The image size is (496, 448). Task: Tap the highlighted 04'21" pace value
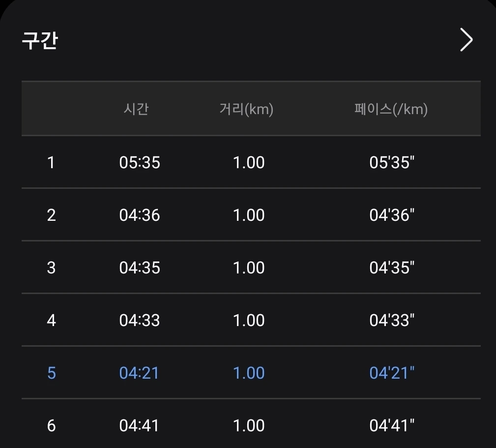click(392, 373)
